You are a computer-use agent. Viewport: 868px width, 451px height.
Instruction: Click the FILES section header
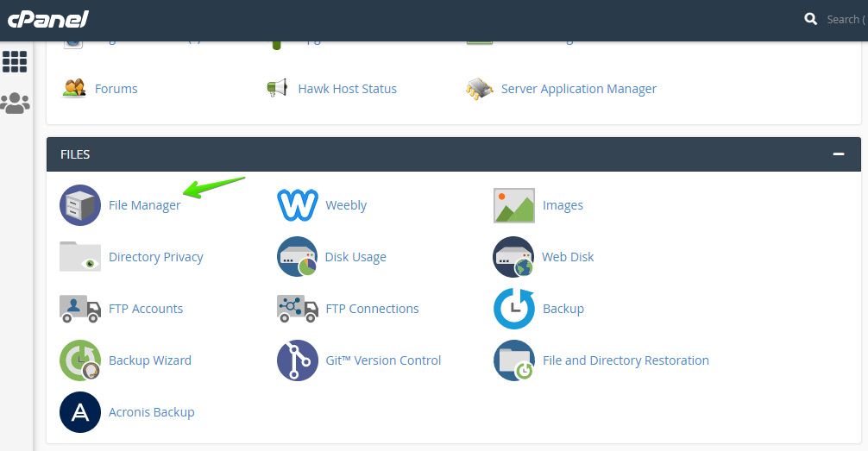(x=453, y=154)
